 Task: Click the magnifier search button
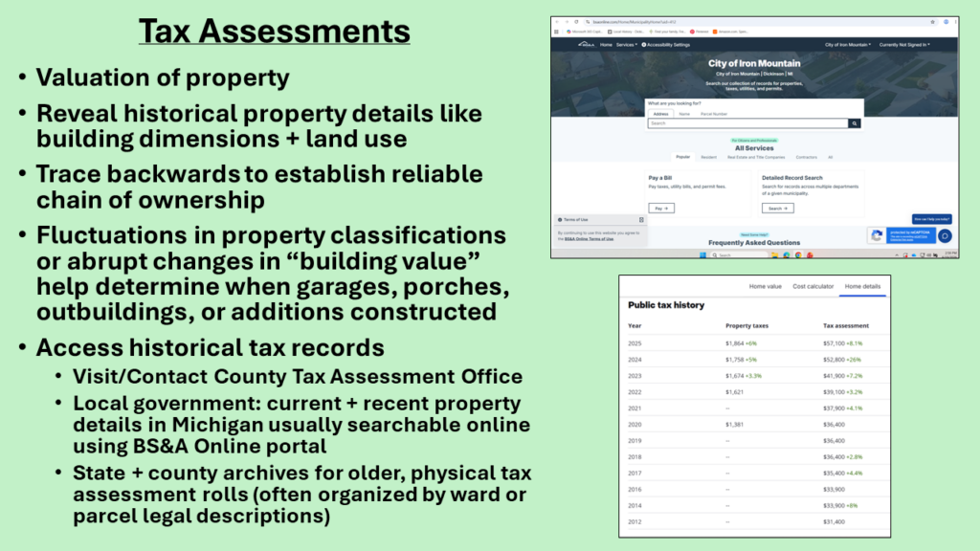click(855, 123)
